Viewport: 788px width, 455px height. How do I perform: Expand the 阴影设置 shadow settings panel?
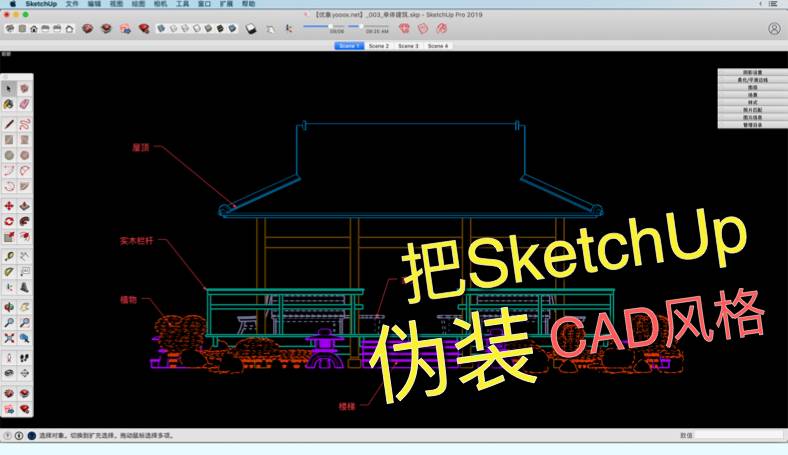[x=751, y=72]
